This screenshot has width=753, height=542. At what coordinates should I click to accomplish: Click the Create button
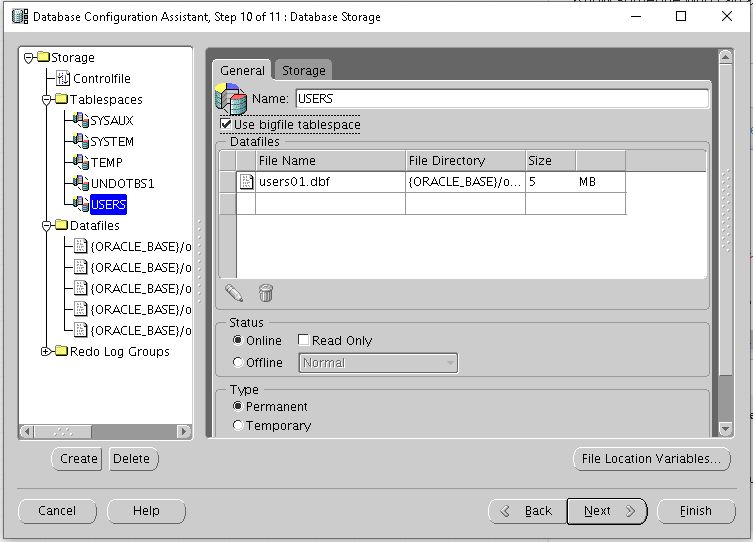(78, 458)
